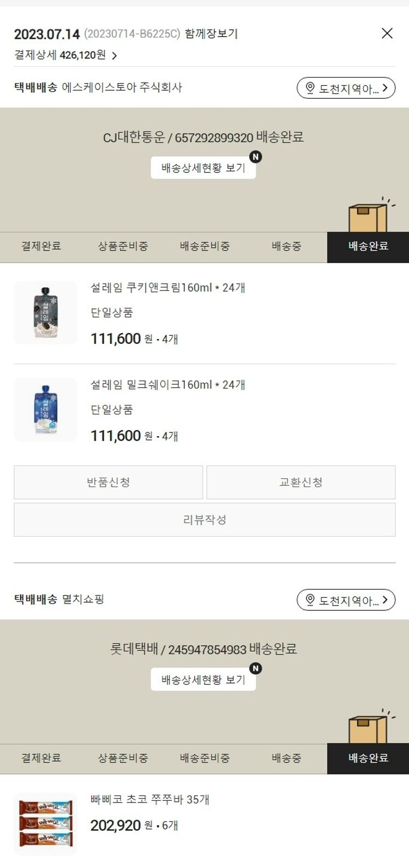
Task: Click the N badge on CJ대한통운 tracking button
Action: pyautogui.click(x=255, y=157)
